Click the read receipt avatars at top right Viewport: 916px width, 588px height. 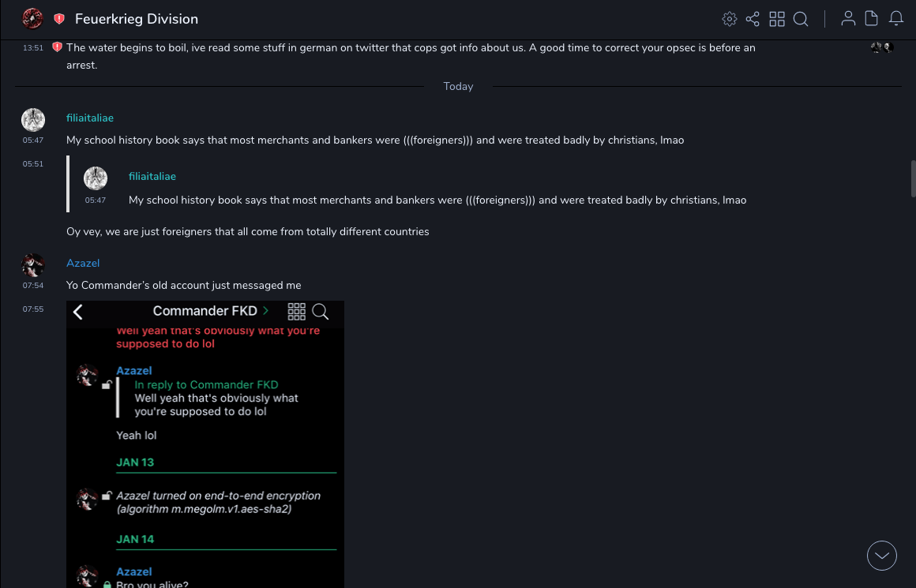pos(882,47)
